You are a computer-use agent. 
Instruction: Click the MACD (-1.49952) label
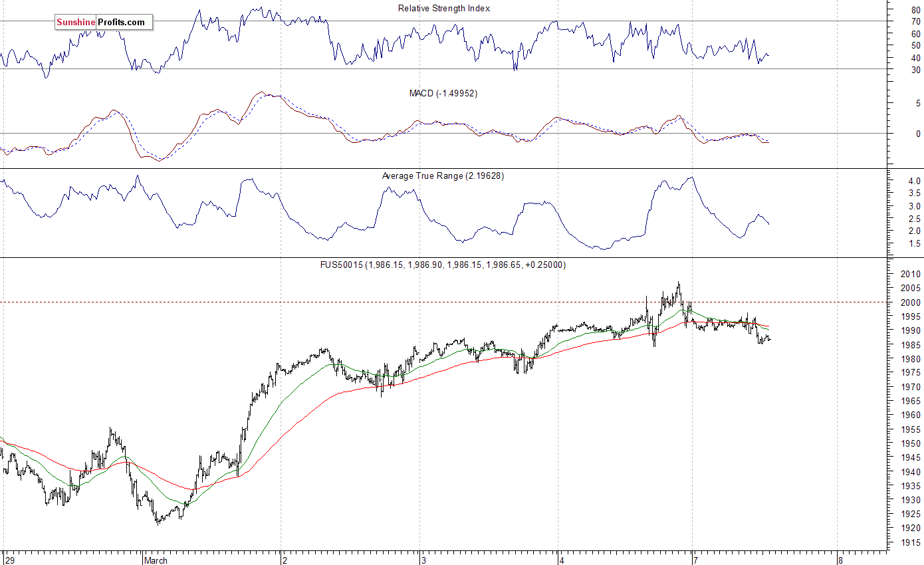click(443, 94)
